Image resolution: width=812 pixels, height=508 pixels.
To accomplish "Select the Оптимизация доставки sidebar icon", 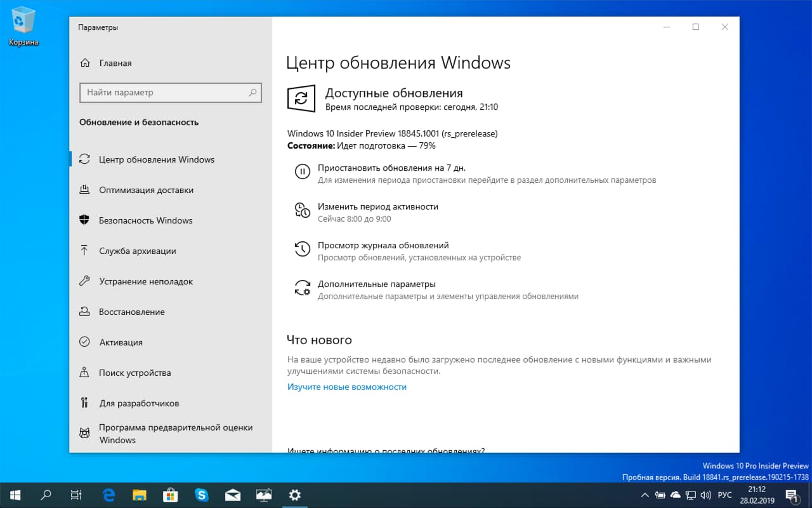I will point(85,190).
